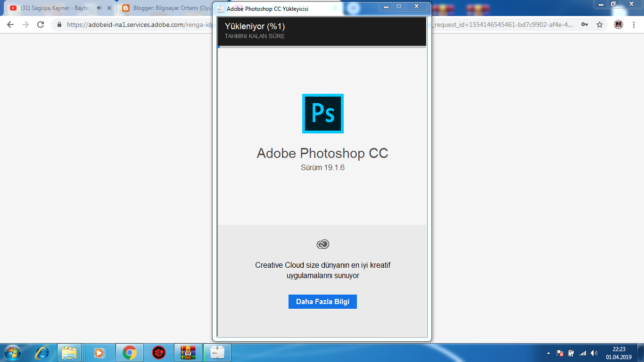
Task: Switch to the Blogger Bilgisayar Ortamı tab
Action: [x=165, y=8]
